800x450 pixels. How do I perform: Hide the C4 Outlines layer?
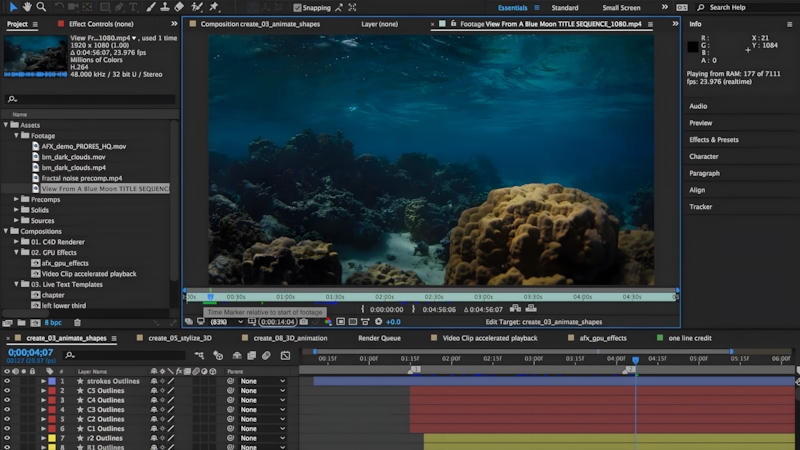coord(7,400)
